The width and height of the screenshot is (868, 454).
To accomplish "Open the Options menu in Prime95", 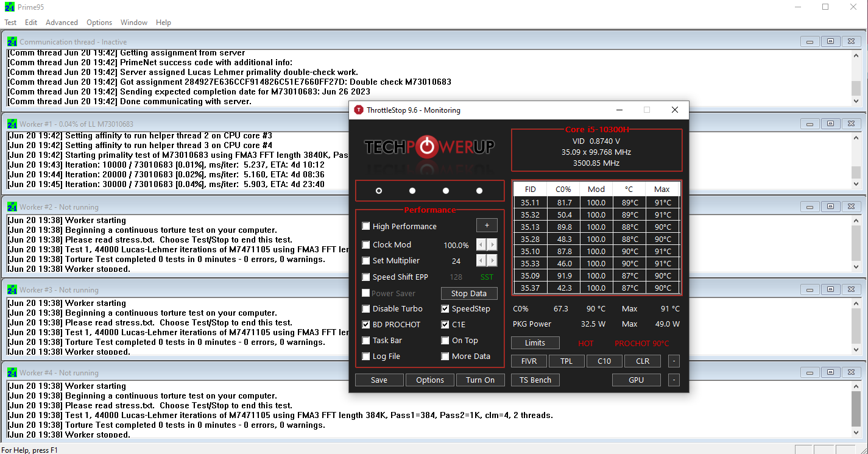I will [99, 23].
